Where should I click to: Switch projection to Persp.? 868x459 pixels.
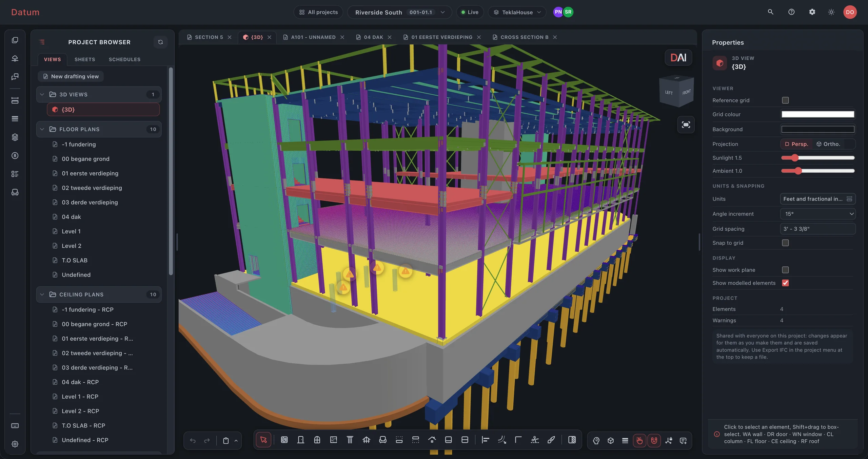[796, 144]
